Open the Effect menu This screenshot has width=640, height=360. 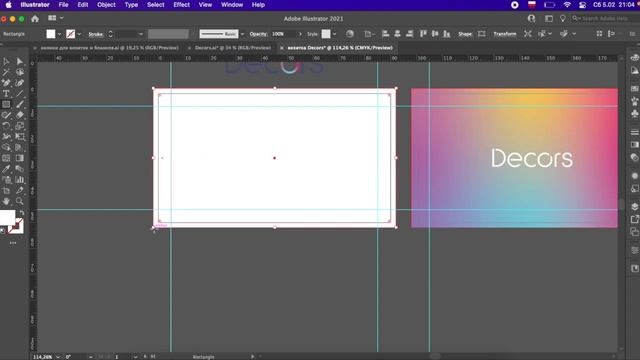coord(182,5)
